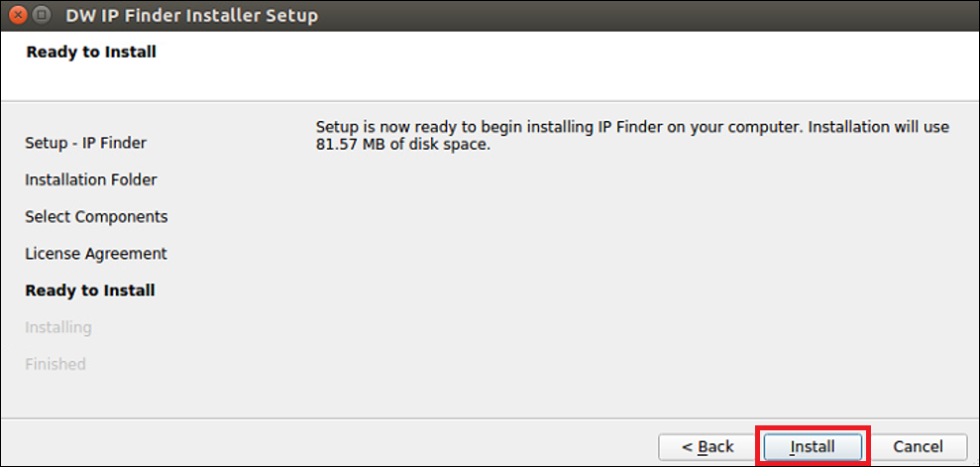Select the Installation Folder step
This screenshot has height=467, width=980.
pos(91,180)
